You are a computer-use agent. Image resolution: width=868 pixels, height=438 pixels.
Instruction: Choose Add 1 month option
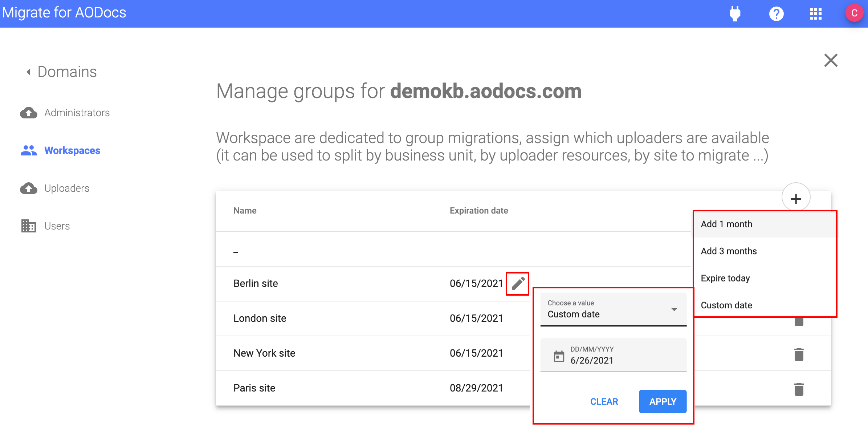coord(765,224)
